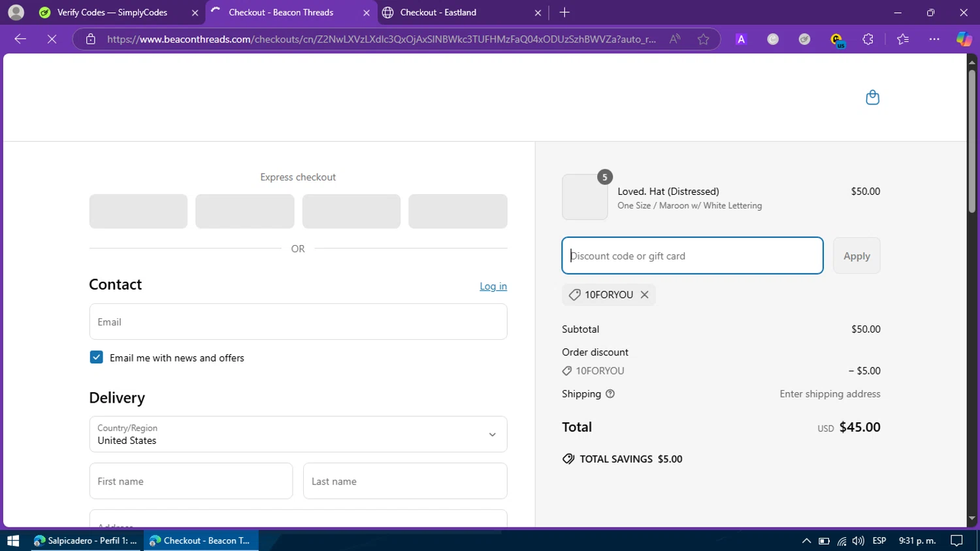Switch to Checkout - Eastland tab
The width and height of the screenshot is (980, 551).
[438, 12]
